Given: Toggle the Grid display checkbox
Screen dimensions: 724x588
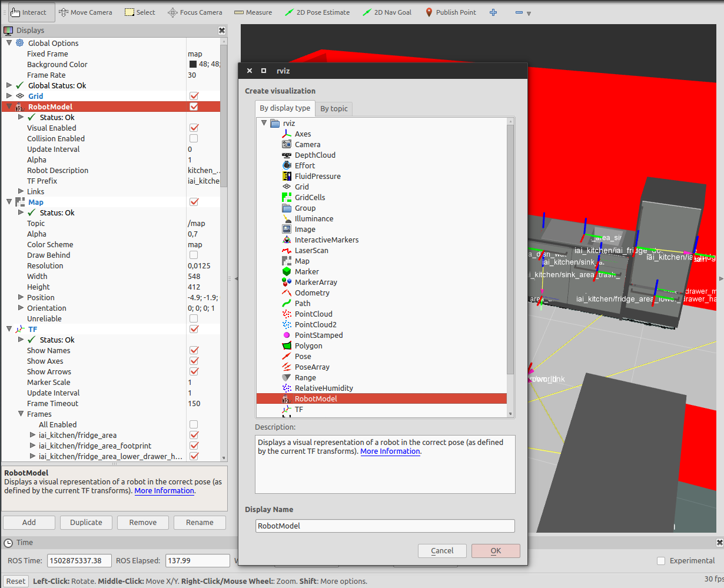Looking at the screenshot, I should pos(194,96).
